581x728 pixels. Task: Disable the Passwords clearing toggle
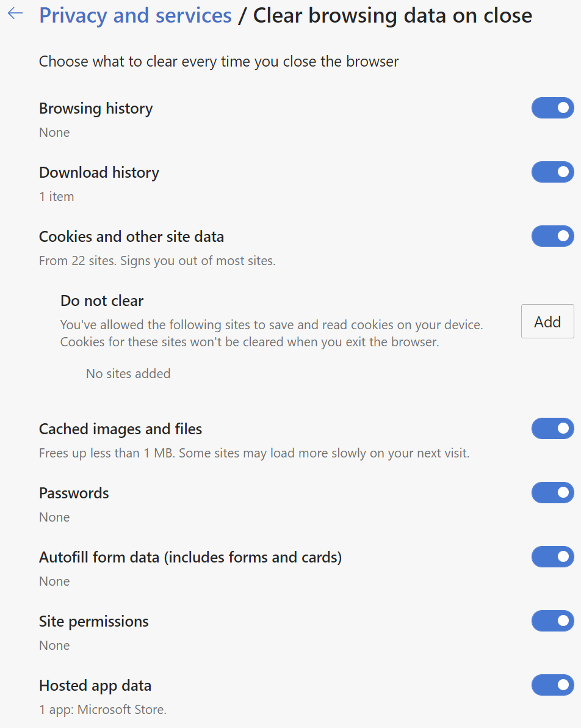click(x=552, y=493)
